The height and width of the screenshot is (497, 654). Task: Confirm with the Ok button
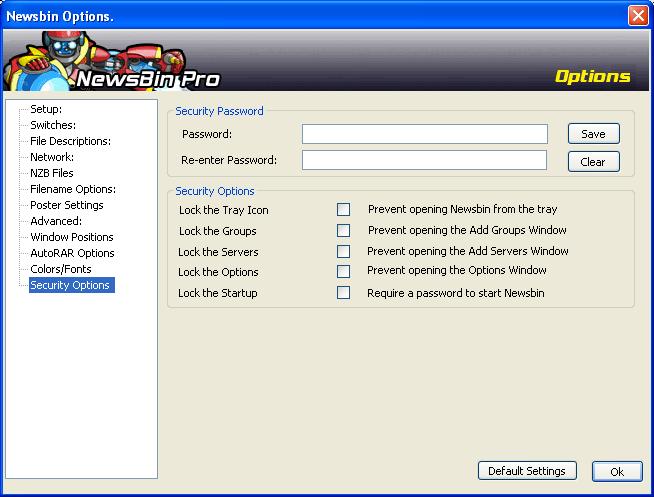point(616,472)
